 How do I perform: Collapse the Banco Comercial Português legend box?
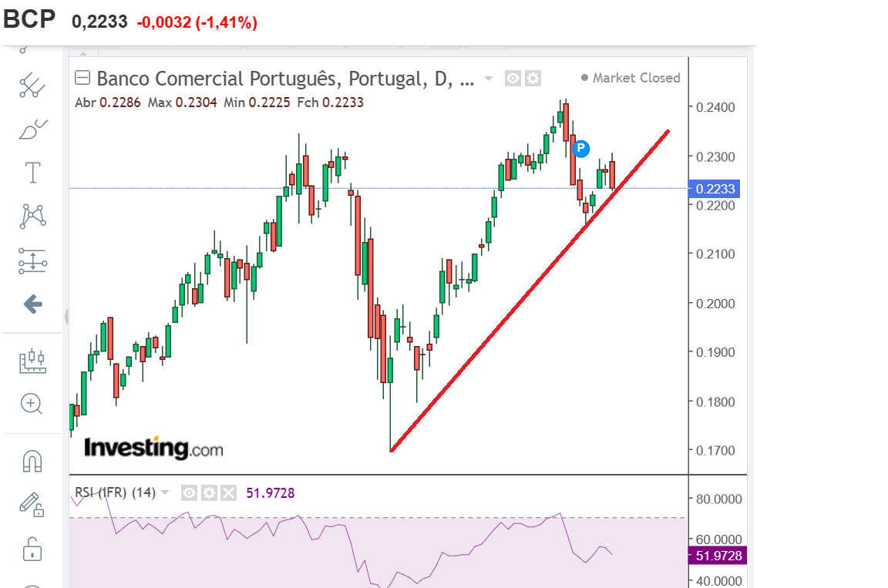(x=82, y=78)
